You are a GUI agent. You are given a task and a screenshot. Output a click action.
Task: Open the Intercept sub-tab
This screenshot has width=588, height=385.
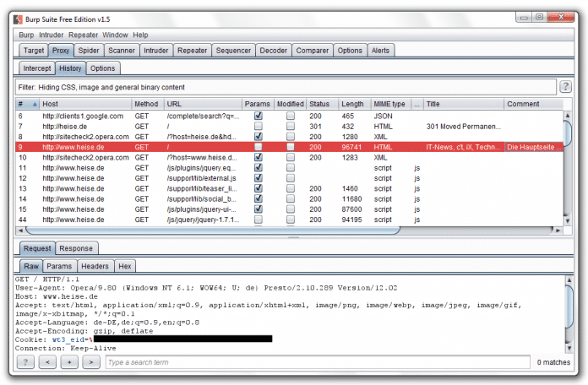[x=37, y=68]
